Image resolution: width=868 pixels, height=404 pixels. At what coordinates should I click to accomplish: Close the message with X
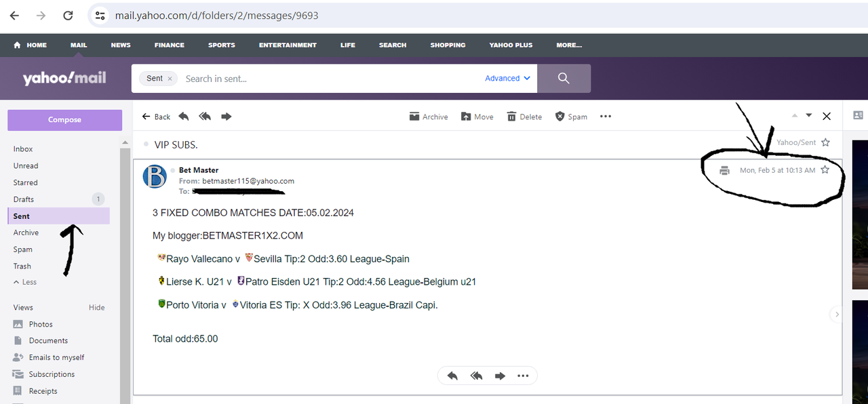pos(827,117)
